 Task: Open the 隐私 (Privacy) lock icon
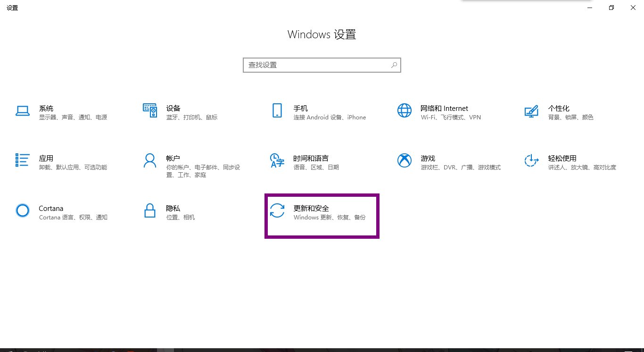(x=149, y=211)
